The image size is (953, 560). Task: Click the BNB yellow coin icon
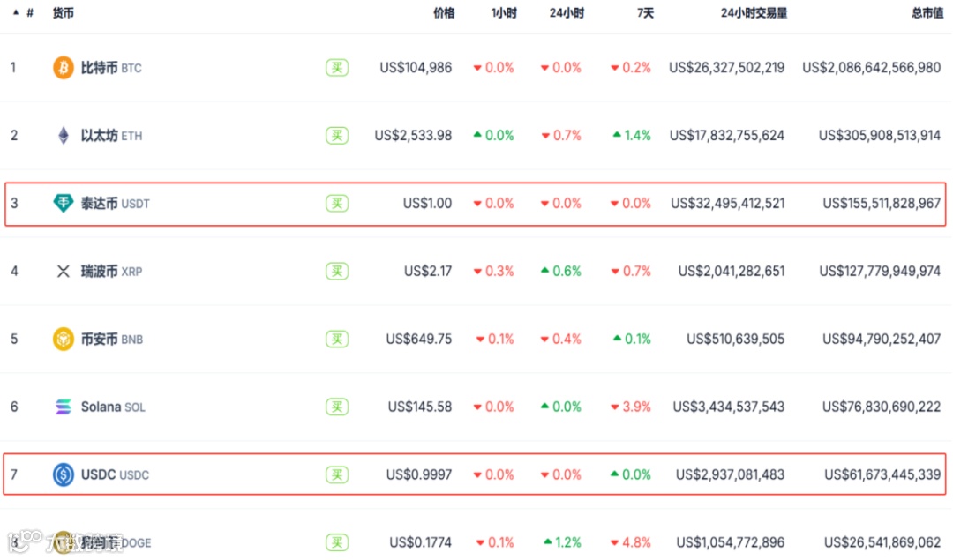pyautogui.click(x=64, y=340)
